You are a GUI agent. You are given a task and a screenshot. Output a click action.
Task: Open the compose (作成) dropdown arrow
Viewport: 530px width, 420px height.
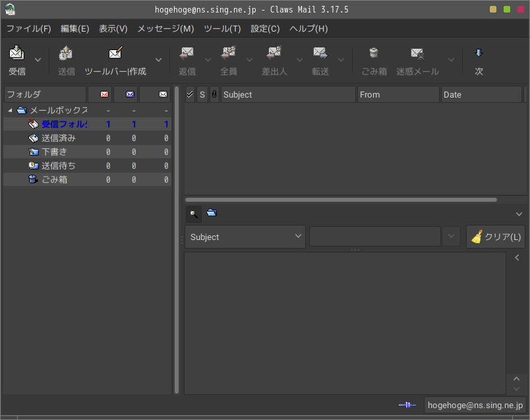[x=158, y=60]
